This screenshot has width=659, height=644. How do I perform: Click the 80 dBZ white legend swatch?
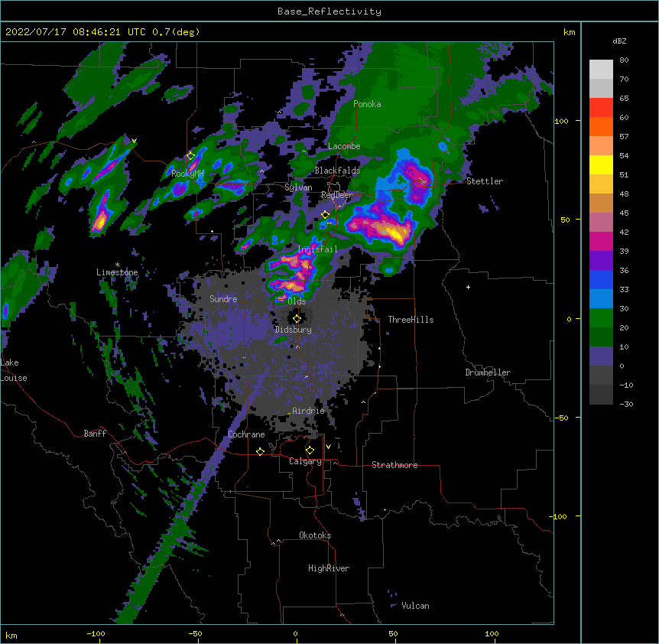tap(601, 70)
